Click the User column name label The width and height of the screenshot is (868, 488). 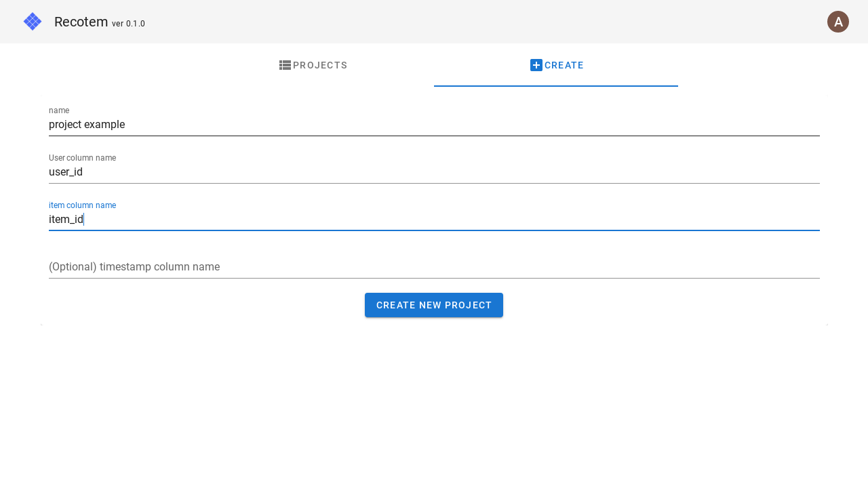coord(82,158)
